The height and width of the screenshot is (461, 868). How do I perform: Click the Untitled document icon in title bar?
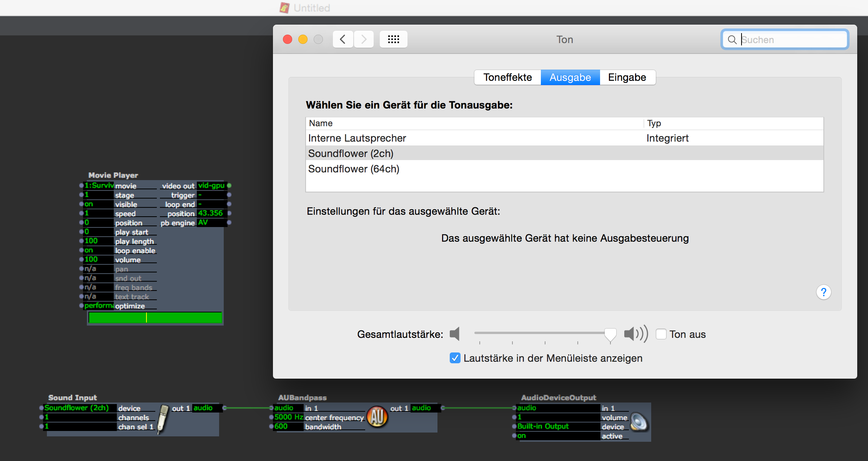tap(284, 8)
